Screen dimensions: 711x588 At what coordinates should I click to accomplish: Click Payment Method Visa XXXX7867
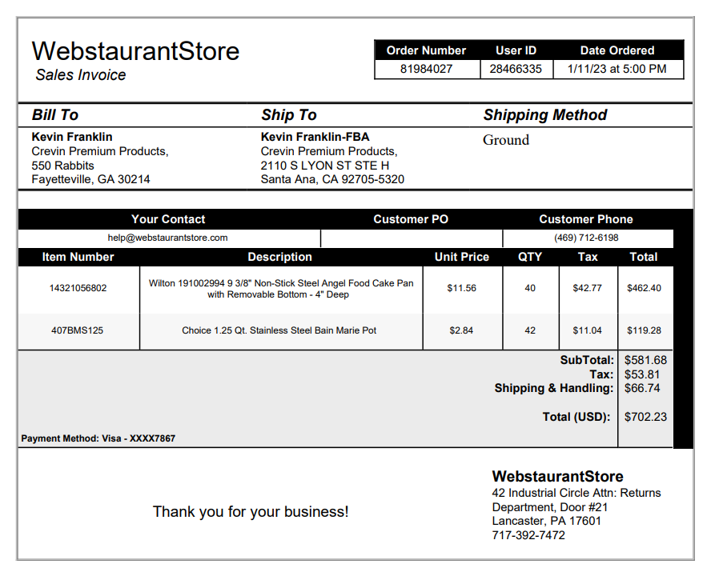[98, 438]
